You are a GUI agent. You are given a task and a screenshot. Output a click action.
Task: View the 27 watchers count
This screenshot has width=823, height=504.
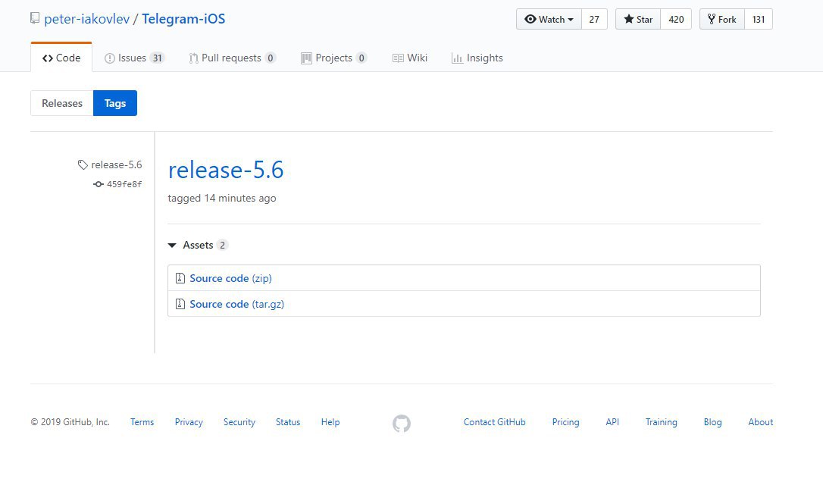click(594, 20)
